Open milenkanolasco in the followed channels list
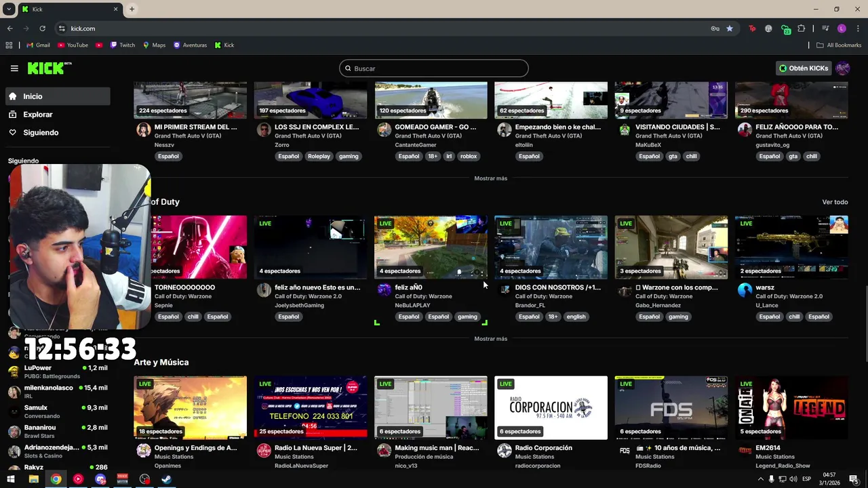The image size is (868, 488). [x=58, y=392]
